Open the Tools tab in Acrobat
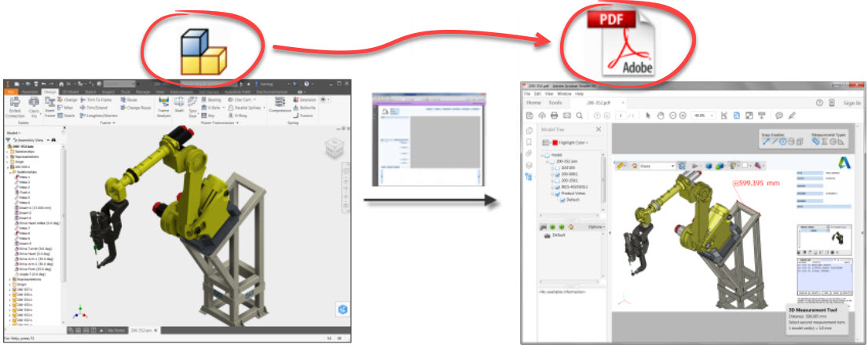The image size is (868, 348). (x=555, y=102)
